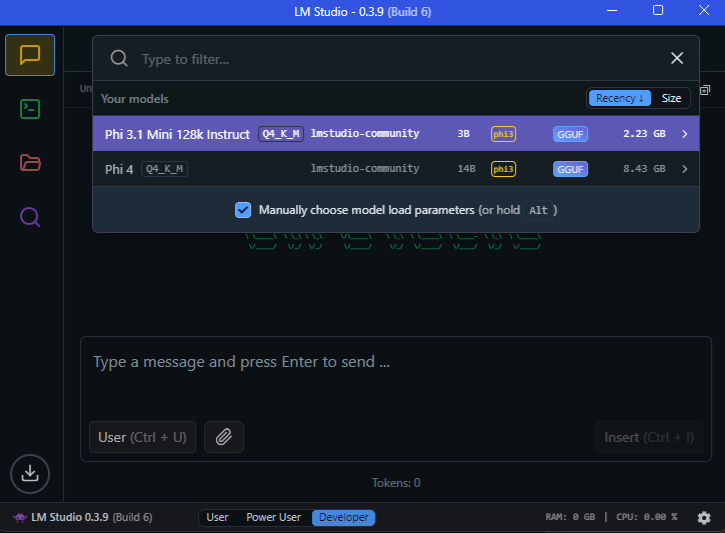Screen dimensions: 725x533
Task: Toggle Manually choose model load parameters checkbox
Action: (x=243, y=210)
